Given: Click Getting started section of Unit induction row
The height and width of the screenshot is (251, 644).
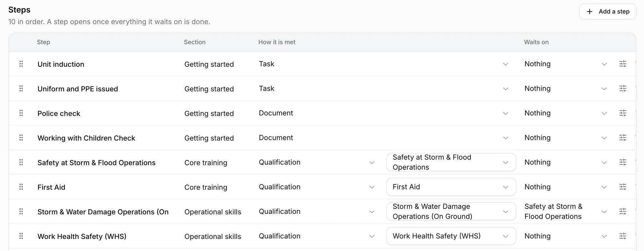Looking at the screenshot, I should click(x=209, y=64).
